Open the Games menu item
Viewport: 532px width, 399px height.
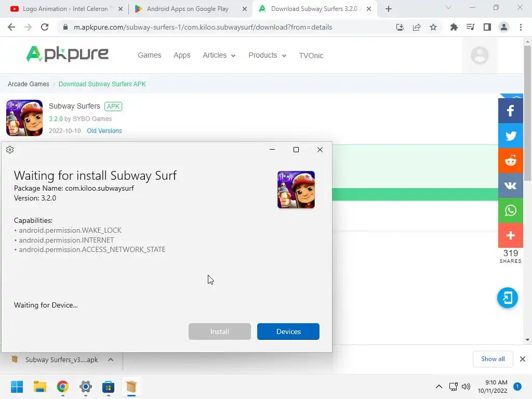pyautogui.click(x=149, y=55)
